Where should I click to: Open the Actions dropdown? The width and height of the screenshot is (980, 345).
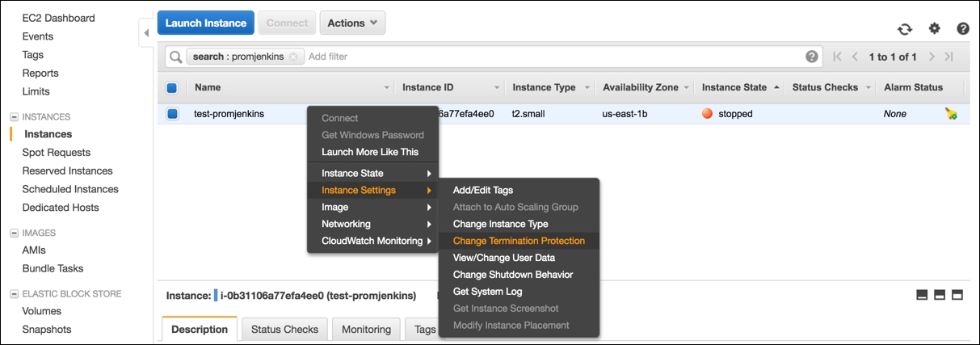point(352,23)
